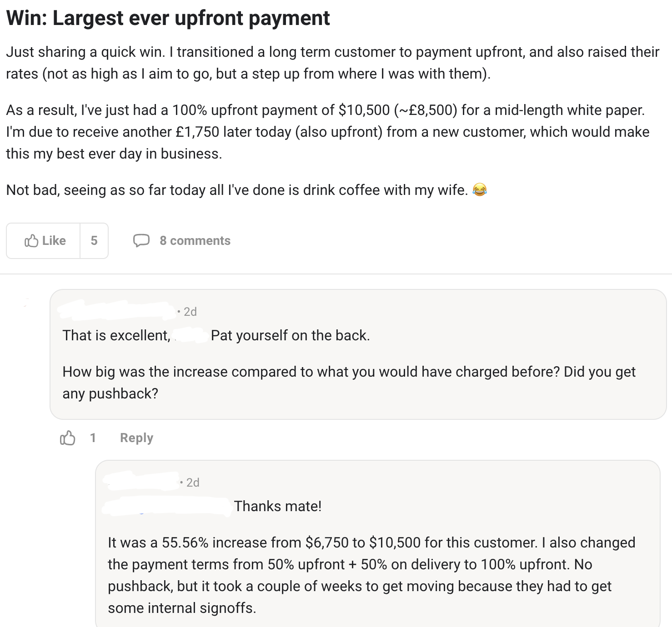Click the redacted mention before "Thanks mate!"
Image resolution: width=672 pixels, height=627 pixels.
(167, 506)
